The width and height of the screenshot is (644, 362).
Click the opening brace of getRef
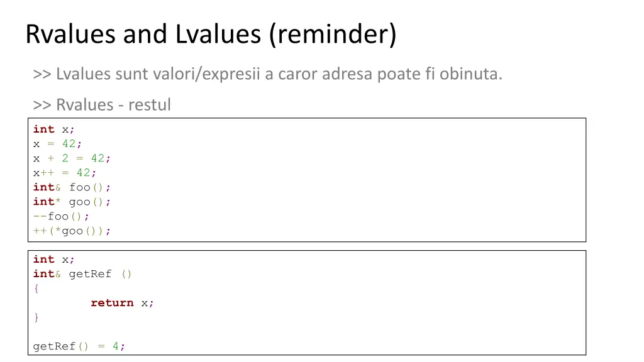36,288
